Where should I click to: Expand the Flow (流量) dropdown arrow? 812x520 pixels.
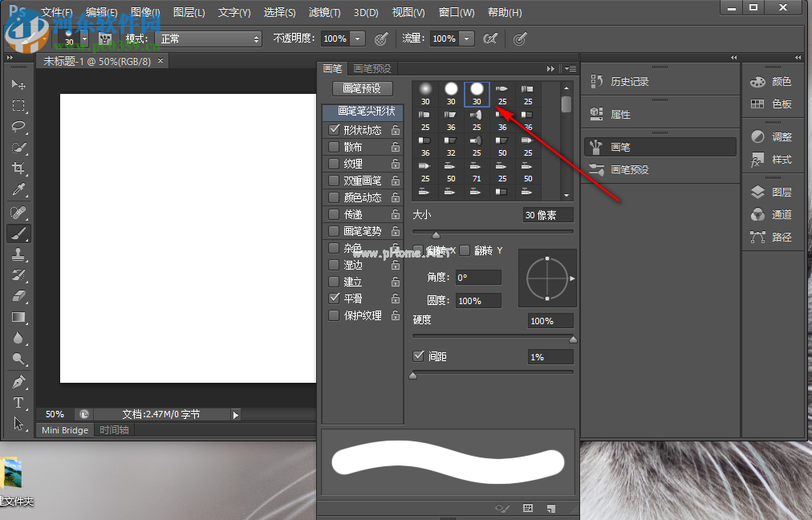(x=467, y=39)
